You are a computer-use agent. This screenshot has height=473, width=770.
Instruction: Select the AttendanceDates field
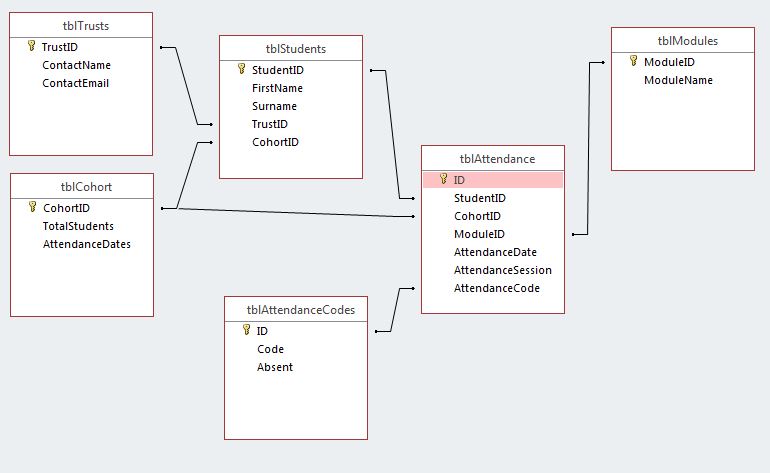point(87,244)
